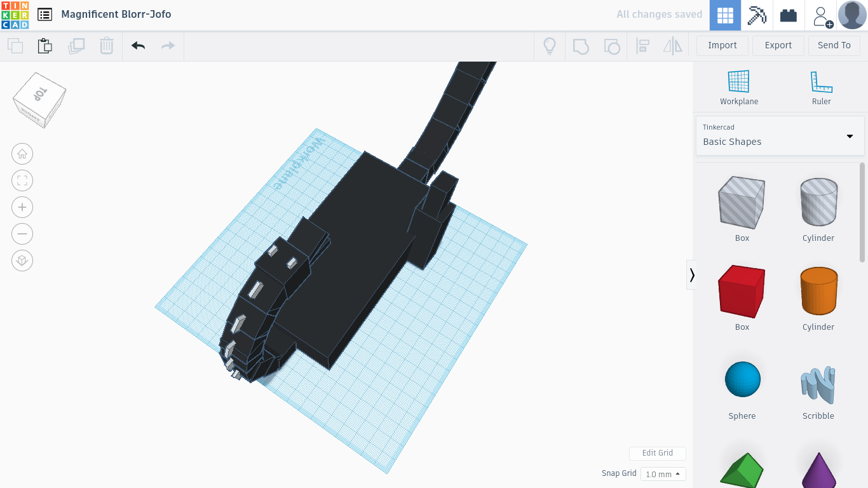Toggle Show all lightbulb icon

(x=550, y=46)
